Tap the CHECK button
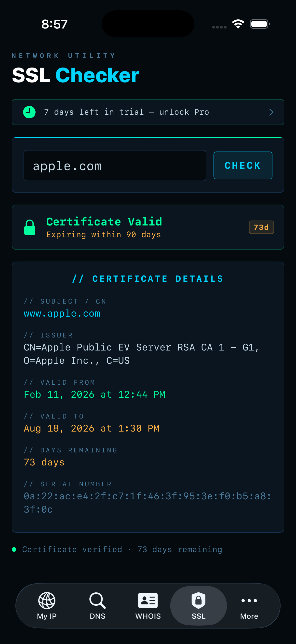Screen dimensions: 296x644 click(x=243, y=165)
